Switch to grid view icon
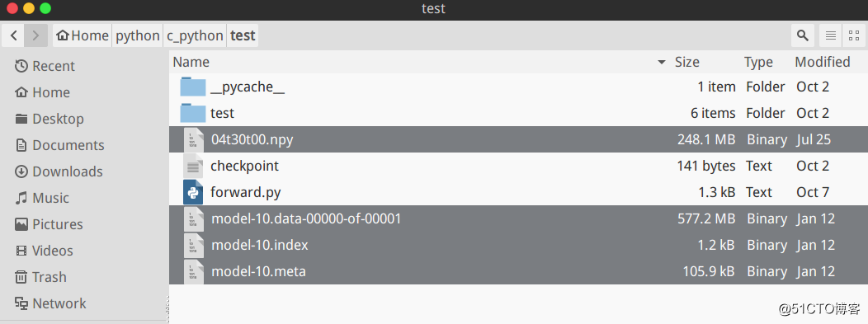 (x=854, y=36)
